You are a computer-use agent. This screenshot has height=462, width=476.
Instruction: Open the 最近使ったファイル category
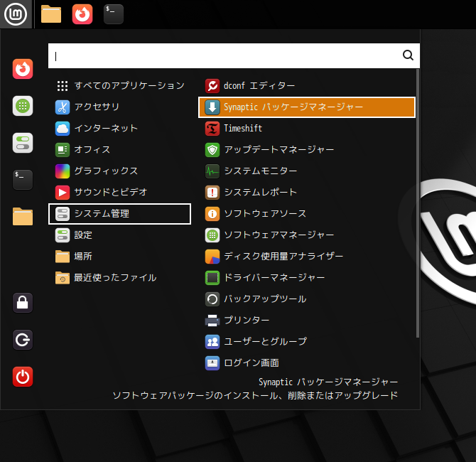[119, 278]
